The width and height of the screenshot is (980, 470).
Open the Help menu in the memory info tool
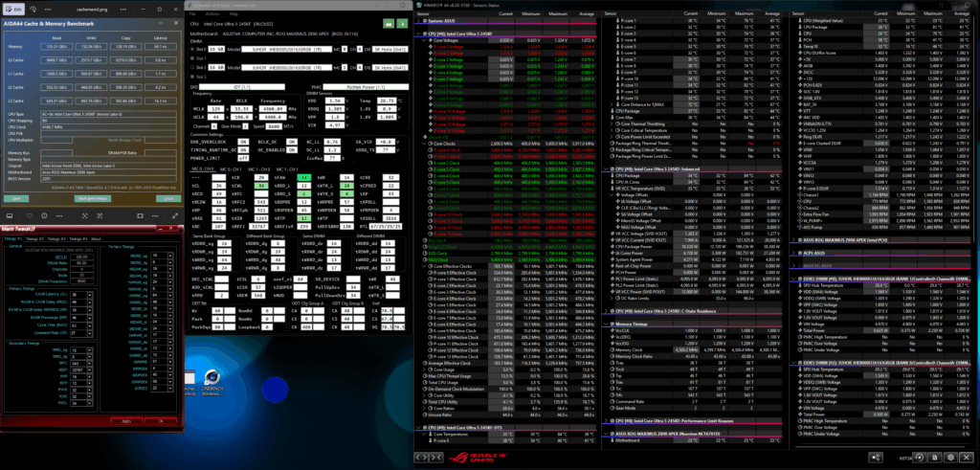[x=234, y=13]
